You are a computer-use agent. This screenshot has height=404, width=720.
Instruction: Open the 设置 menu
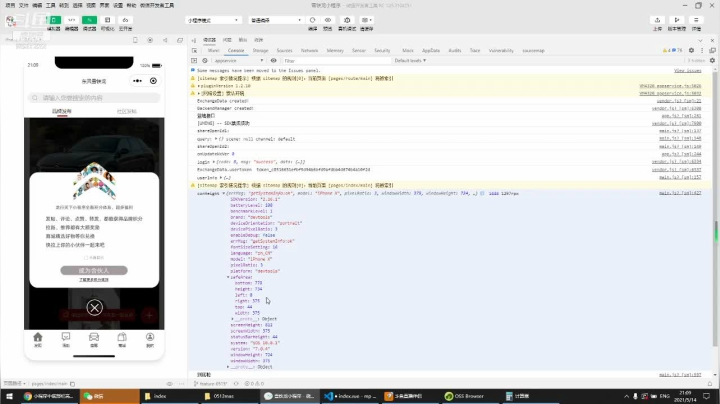pos(118,6)
